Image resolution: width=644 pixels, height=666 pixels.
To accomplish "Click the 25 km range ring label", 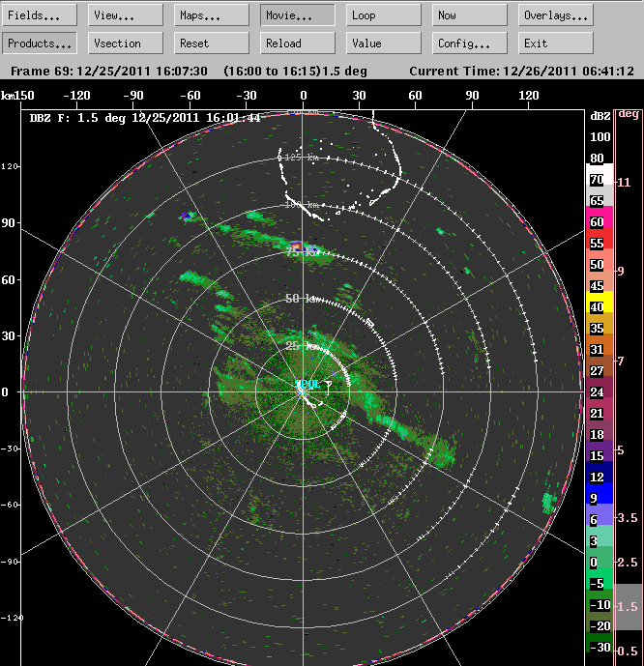I will pyautogui.click(x=301, y=346).
